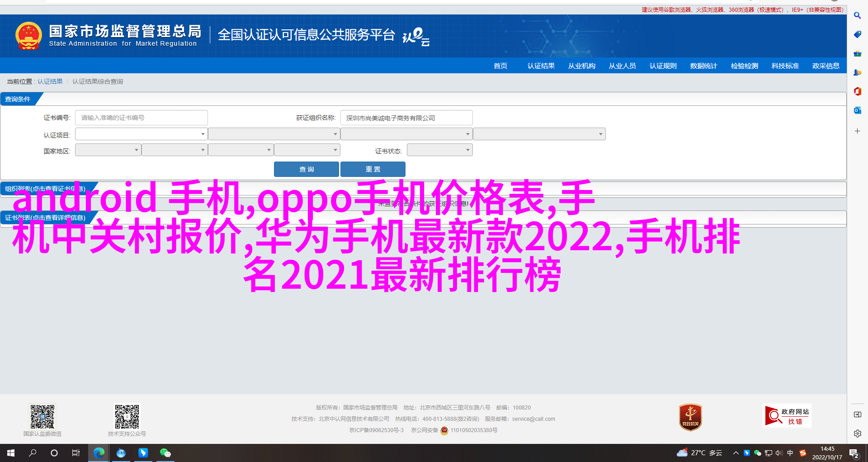Open the second 国家地区 dropdown
This screenshot has width=868, height=462.
pos(175,150)
